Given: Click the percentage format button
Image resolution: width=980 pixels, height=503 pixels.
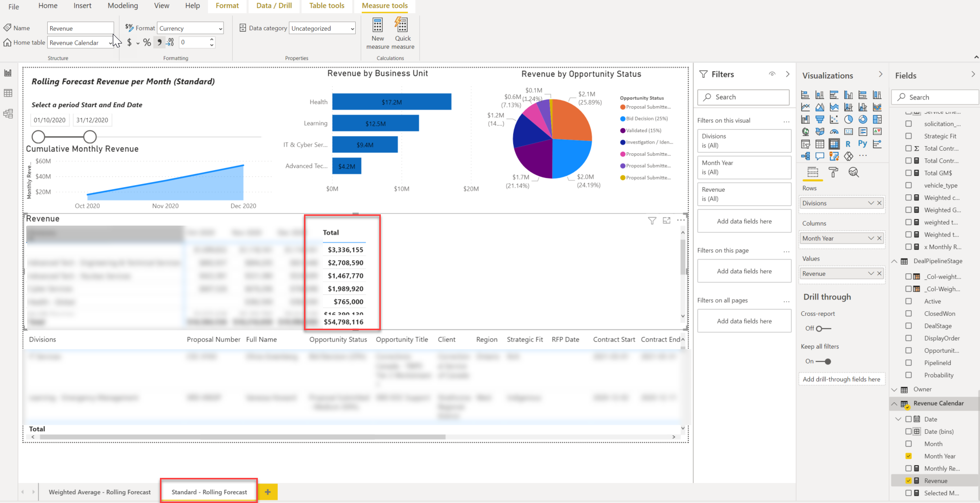Looking at the screenshot, I should click(x=147, y=43).
